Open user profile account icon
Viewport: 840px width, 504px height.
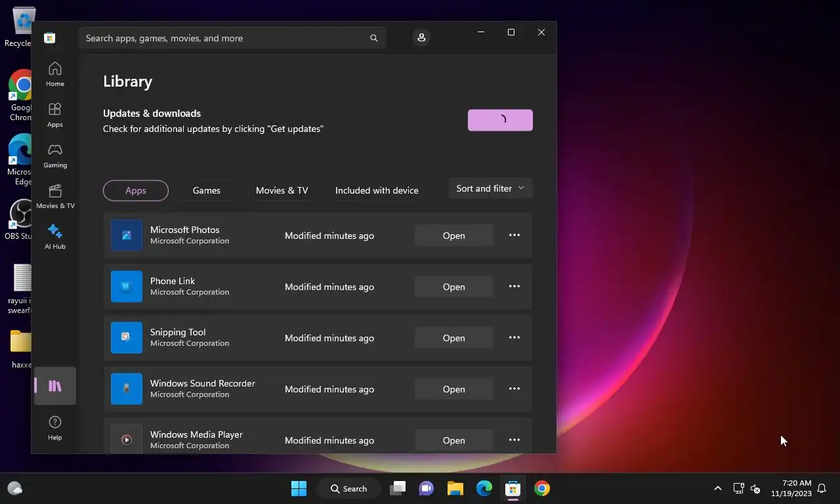click(x=421, y=38)
